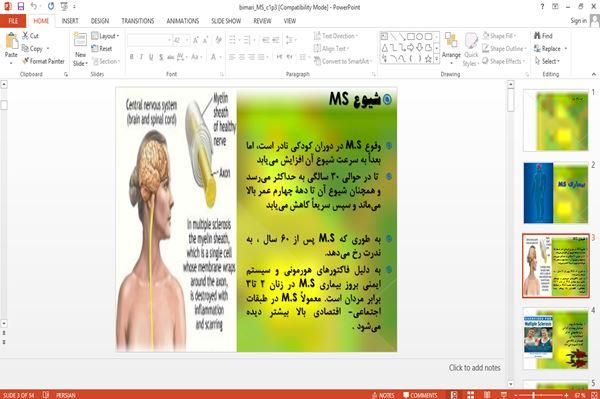Justify the paragraph text
The height and width of the screenshot is (399, 600).
pyautogui.click(x=261, y=57)
